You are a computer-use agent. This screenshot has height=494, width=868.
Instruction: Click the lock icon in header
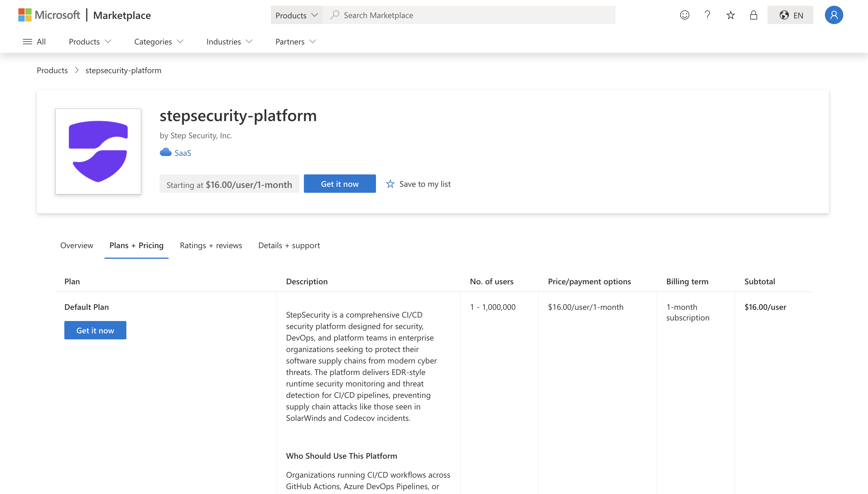click(x=753, y=15)
